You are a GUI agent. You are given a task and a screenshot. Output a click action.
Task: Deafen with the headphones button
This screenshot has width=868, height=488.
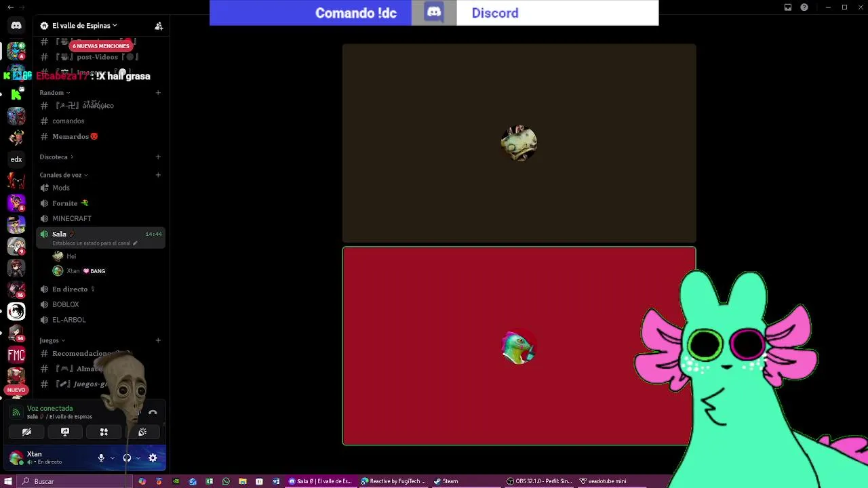click(x=127, y=458)
